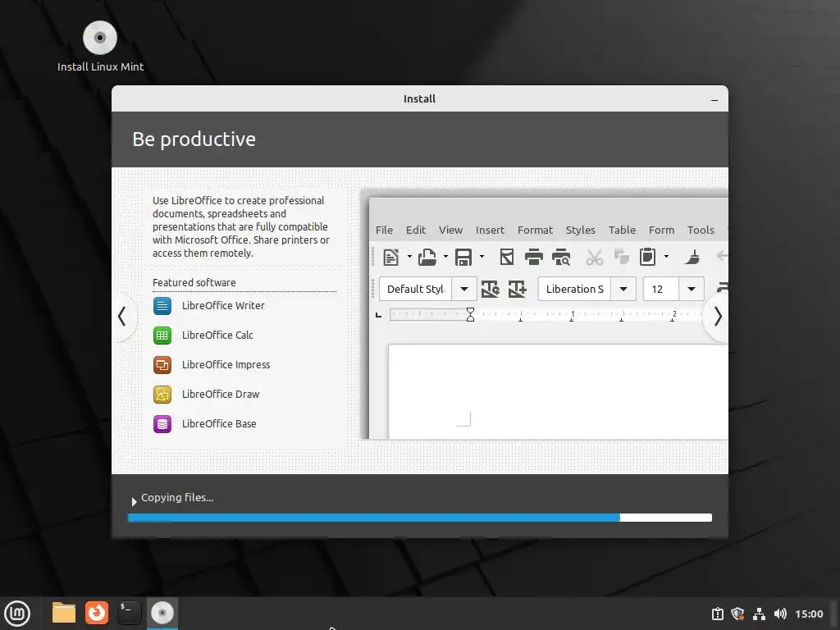Click the Edit menu in slideshow
Image resolution: width=840 pixels, height=630 pixels.
tap(416, 231)
